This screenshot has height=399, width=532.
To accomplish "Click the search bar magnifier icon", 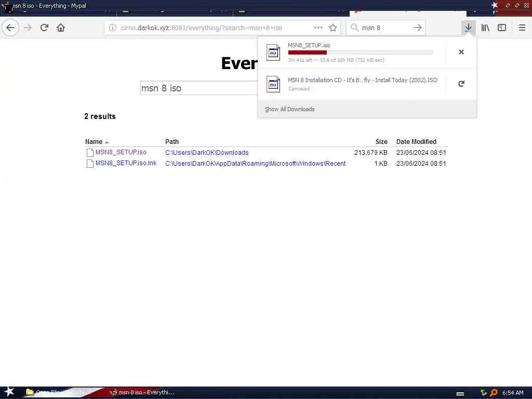I will [354, 28].
